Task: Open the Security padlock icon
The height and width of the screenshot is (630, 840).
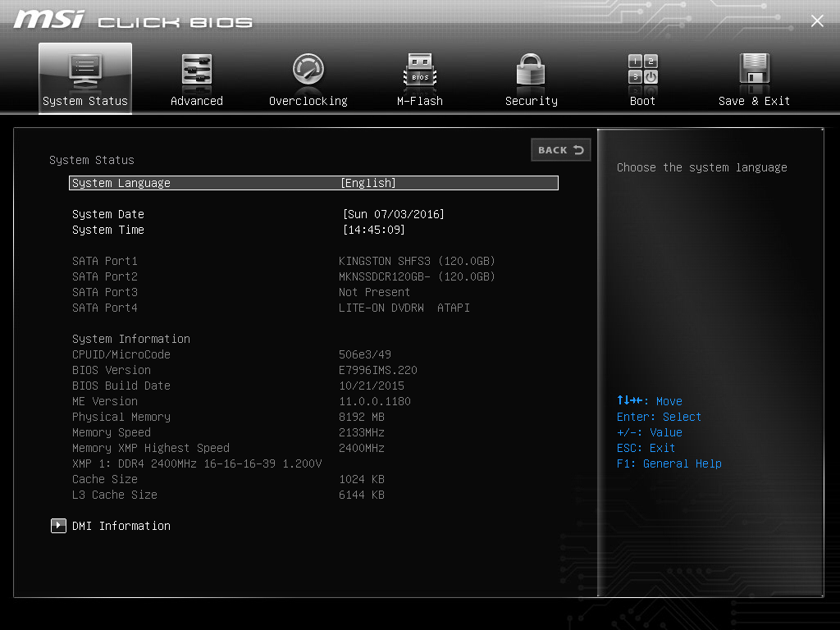Action: 531,70
